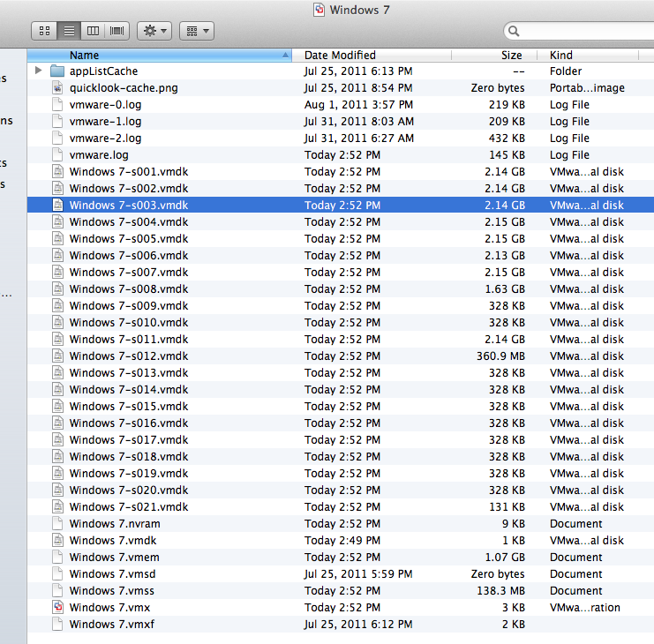
Task: Select the Windows 7-s005.vmdk disk icon
Action: (x=57, y=238)
